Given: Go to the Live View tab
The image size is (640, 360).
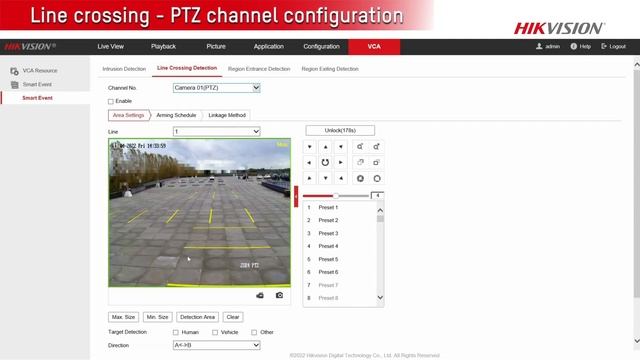Looking at the screenshot, I should 111,47.
